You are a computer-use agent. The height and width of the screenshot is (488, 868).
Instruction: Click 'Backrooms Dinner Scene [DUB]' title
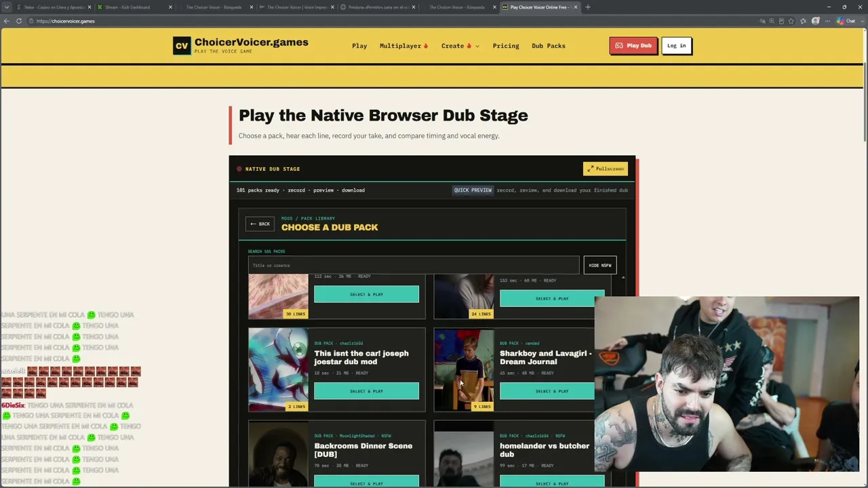pyautogui.click(x=363, y=450)
